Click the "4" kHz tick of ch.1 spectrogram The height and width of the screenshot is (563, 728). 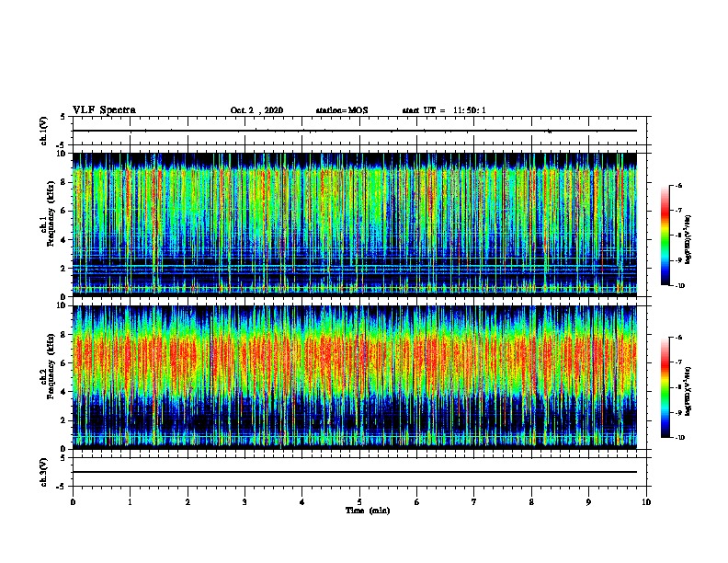click(64, 240)
